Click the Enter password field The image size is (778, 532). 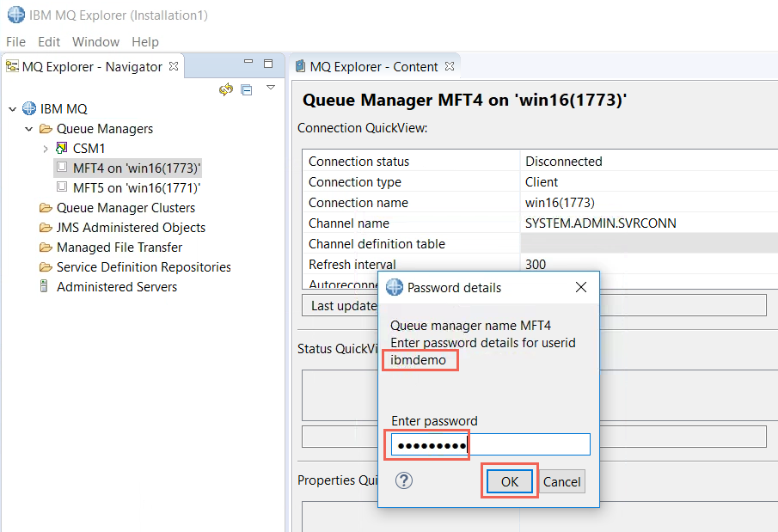pos(490,444)
